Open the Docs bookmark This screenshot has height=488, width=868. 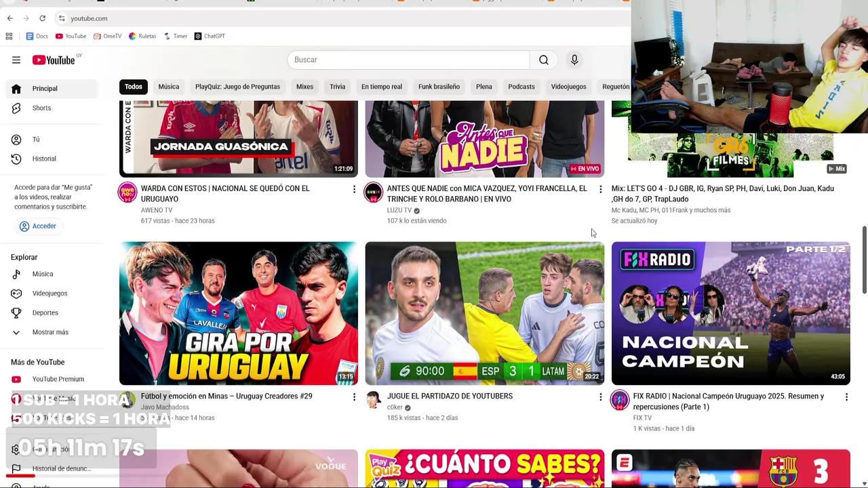pos(37,36)
